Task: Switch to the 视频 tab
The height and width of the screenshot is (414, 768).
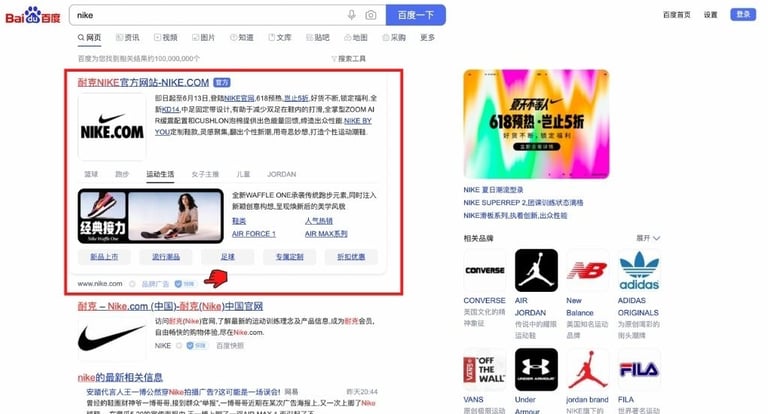Action: point(166,38)
